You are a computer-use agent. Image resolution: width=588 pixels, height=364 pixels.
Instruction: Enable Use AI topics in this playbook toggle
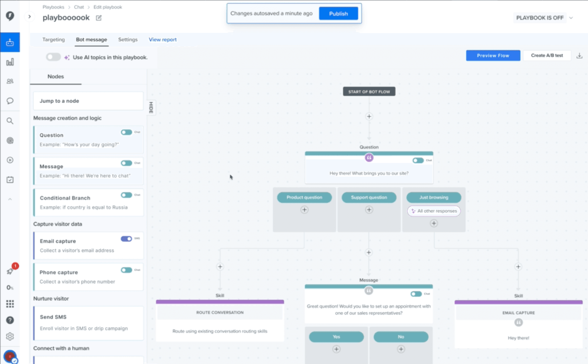pos(53,57)
